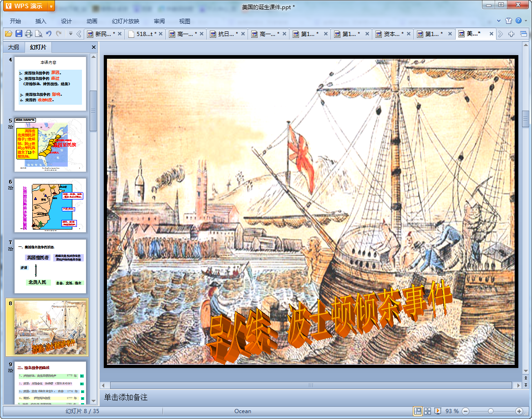Save the presentation with the disk icon
532x419 pixels.
(19, 34)
